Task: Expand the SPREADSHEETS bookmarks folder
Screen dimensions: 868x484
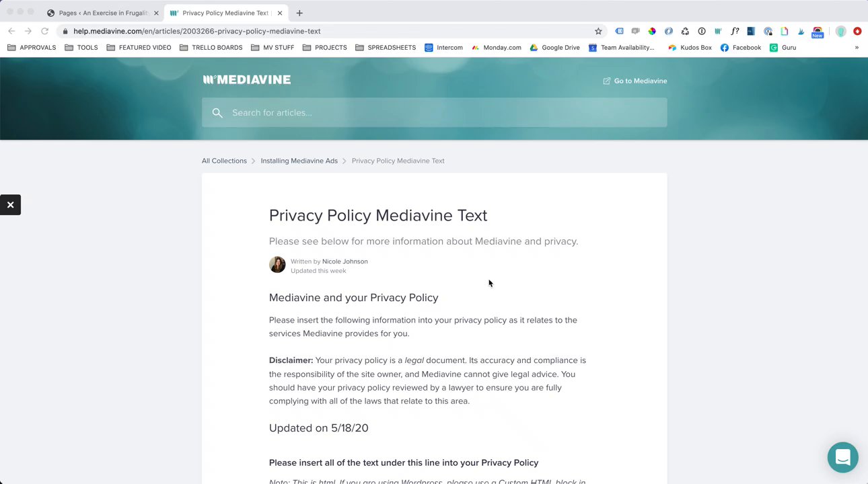Action: [x=386, y=48]
